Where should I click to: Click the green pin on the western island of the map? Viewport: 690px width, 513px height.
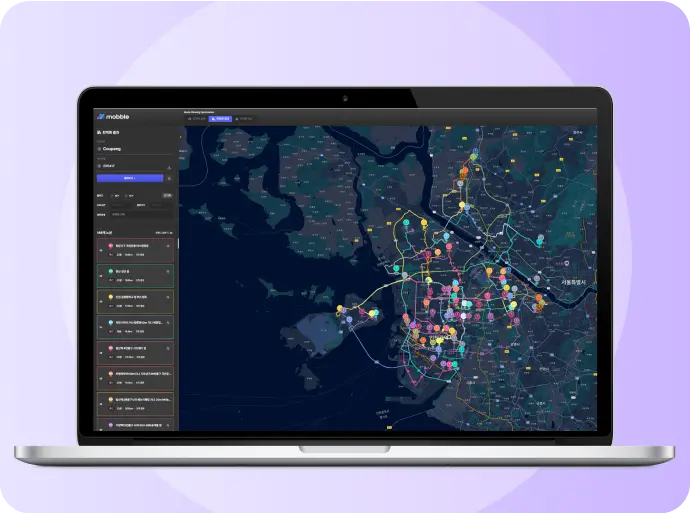tap(377, 313)
